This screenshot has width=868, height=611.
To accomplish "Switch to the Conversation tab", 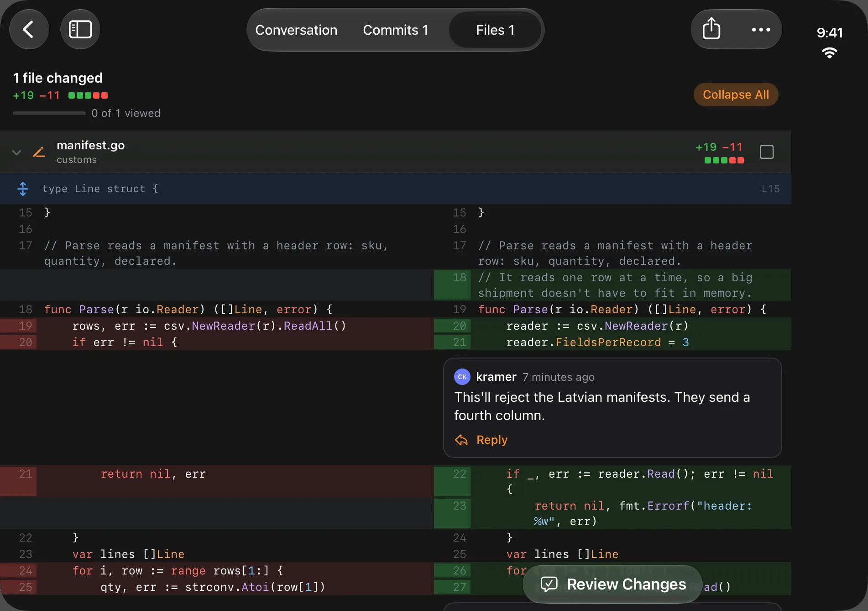I will [296, 30].
